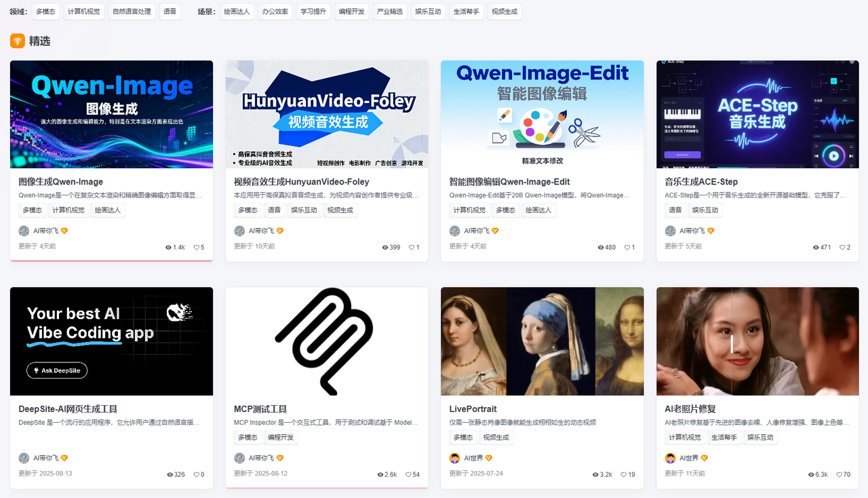
Task: Click author avatar on DeepSite card
Action: (24, 458)
